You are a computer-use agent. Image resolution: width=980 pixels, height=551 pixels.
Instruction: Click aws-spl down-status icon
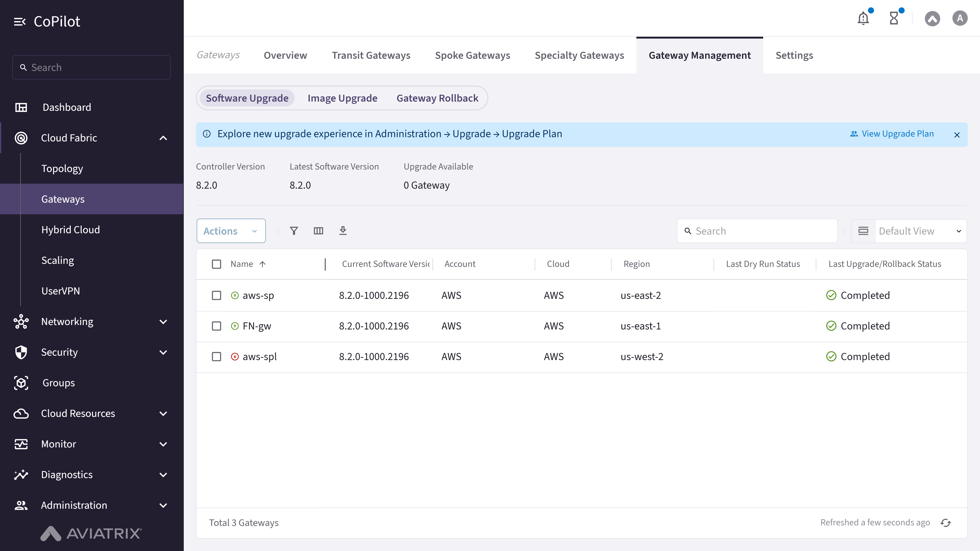tap(235, 357)
